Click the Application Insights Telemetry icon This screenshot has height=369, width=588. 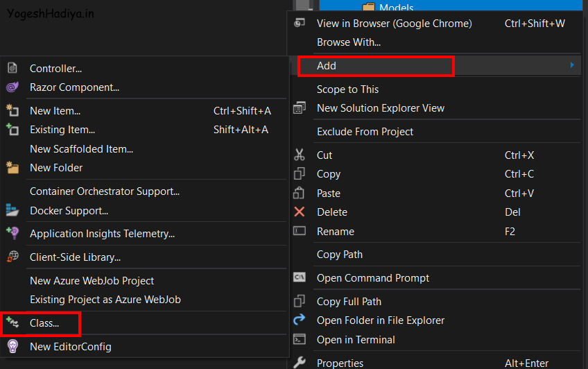12,234
